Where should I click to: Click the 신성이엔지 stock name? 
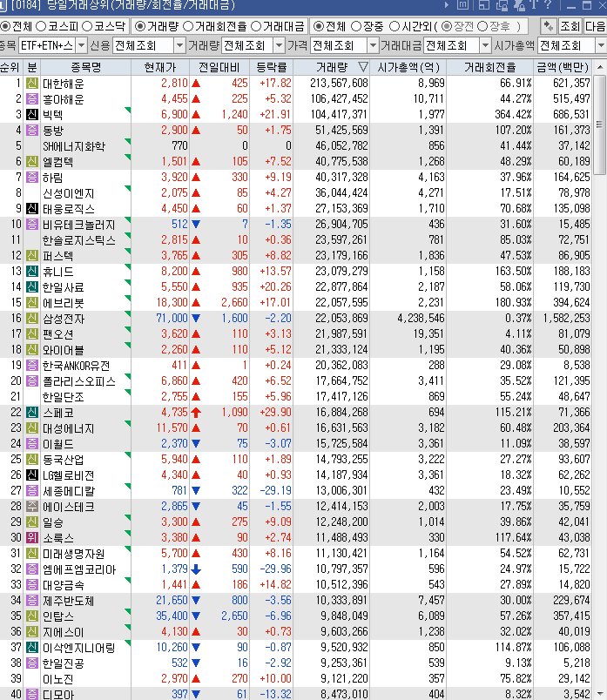(x=68, y=193)
